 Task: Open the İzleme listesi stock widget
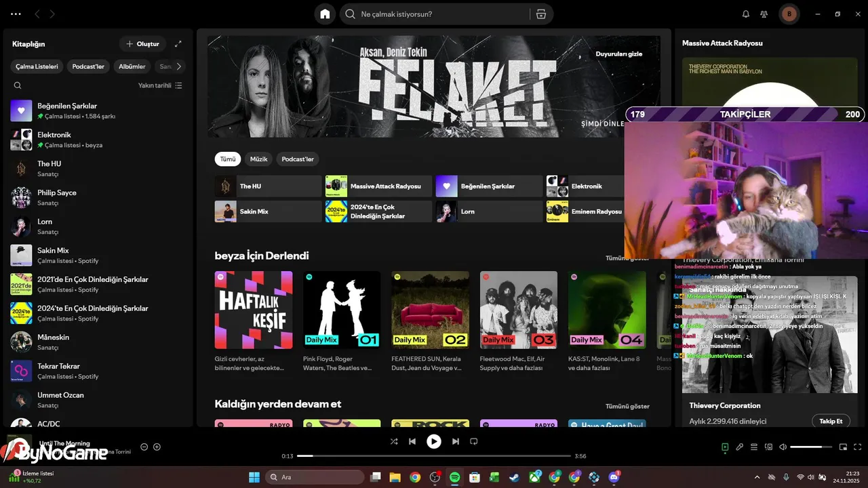click(x=31, y=477)
